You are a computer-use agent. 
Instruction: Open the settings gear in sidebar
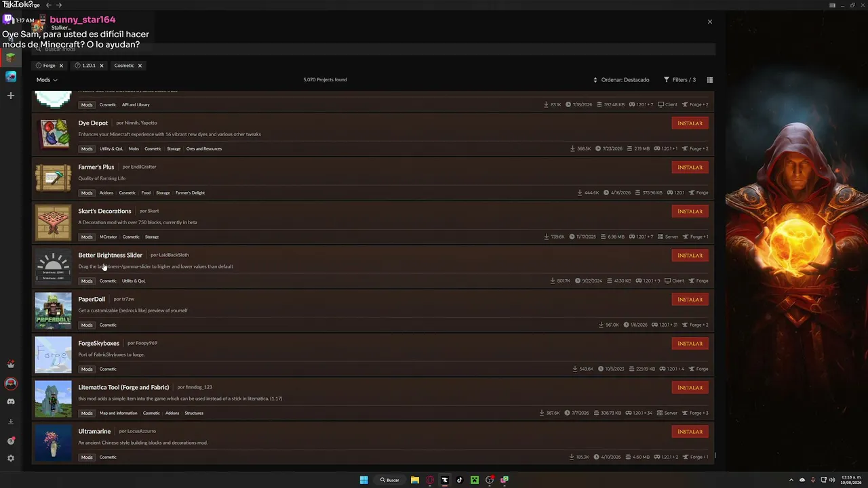tap(11, 458)
